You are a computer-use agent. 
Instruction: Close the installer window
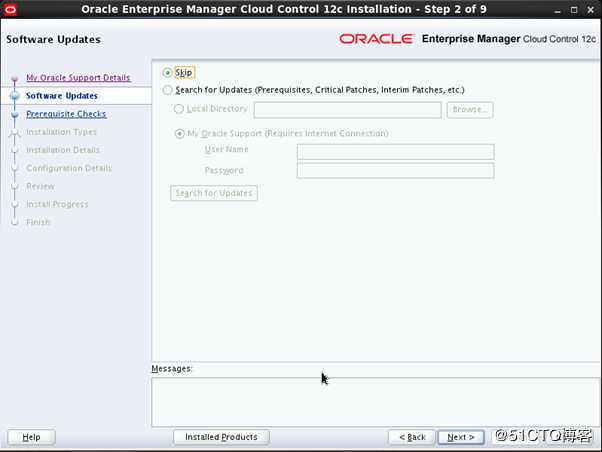[x=590, y=10]
